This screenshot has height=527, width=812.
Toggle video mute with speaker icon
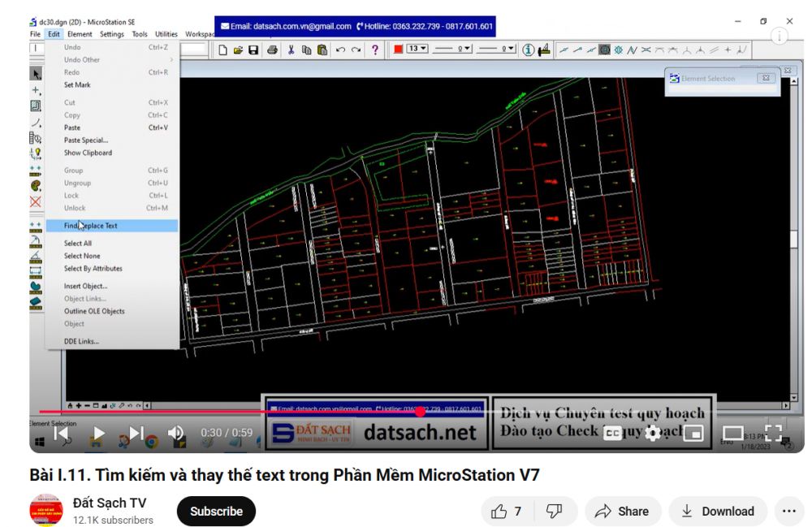coord(176,434)
